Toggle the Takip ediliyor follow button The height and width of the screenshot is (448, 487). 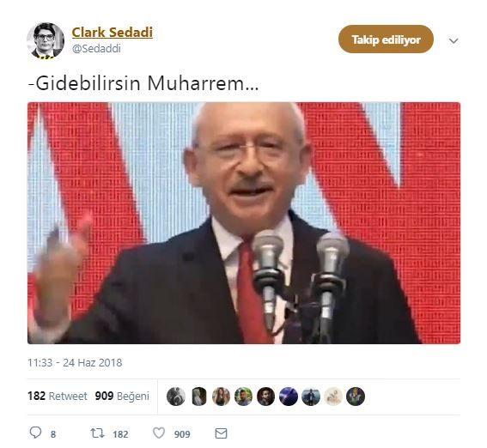(386, 39)
